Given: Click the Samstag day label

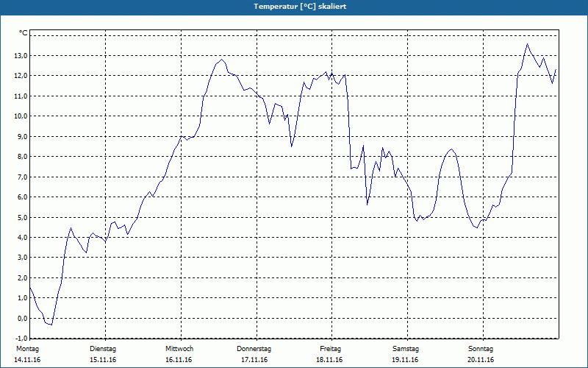Looking at the screenshot, I should coord(406,349).
